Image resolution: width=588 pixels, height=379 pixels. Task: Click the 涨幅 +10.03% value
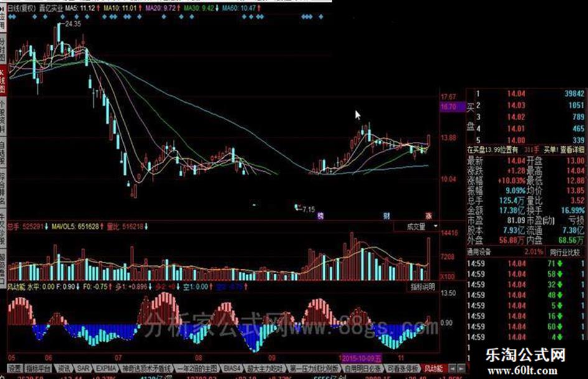pyautogui.click(x=511, y=180)
